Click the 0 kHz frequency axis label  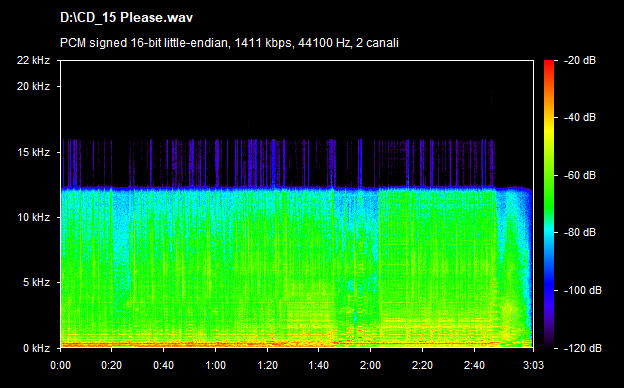pyautogui.click(x=36, y=348)
